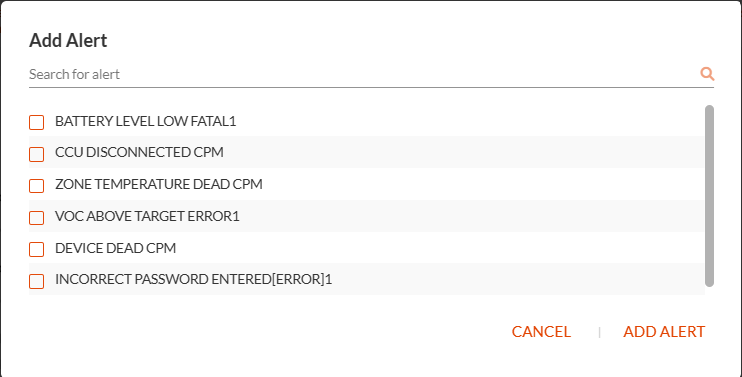Choose the ZONE TEMPERATURE DEAD CPM label text
The image size is (742, 377).
159,184
